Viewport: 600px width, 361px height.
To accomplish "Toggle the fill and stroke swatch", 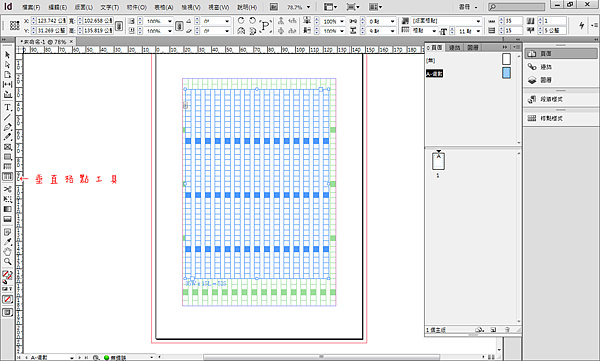I will pos(7,275).
